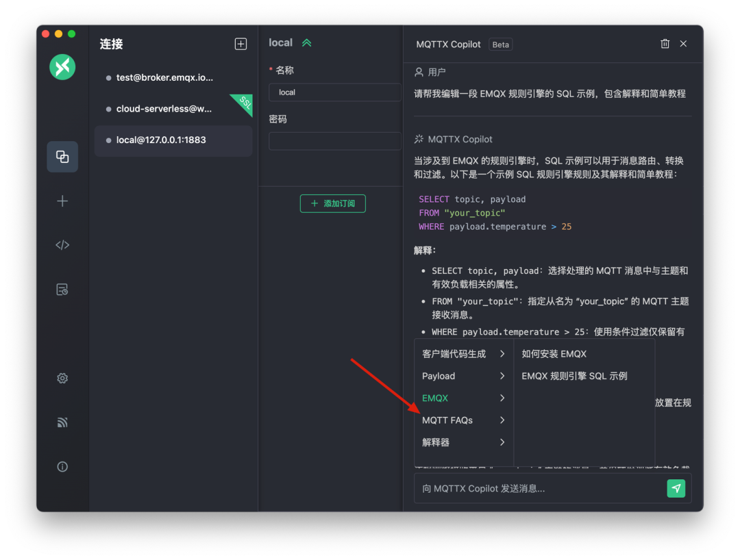Open the About info sidebar icon
Viewport: 740px width, 560px height.
62,467
